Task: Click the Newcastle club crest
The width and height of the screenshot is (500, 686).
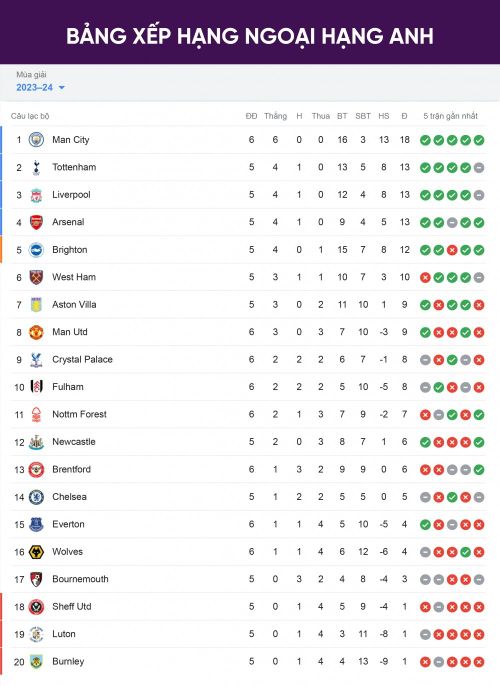Action: (36, 442)
